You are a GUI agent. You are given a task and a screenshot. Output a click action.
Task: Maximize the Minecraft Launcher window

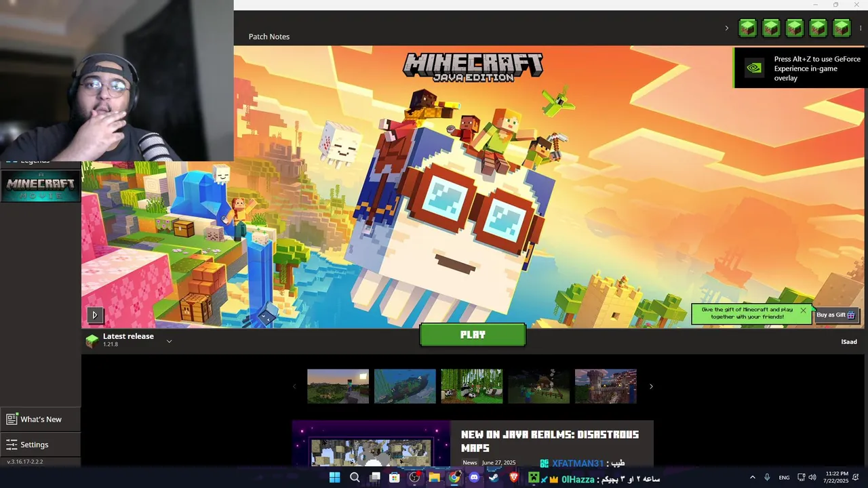(x=835, y=5)
